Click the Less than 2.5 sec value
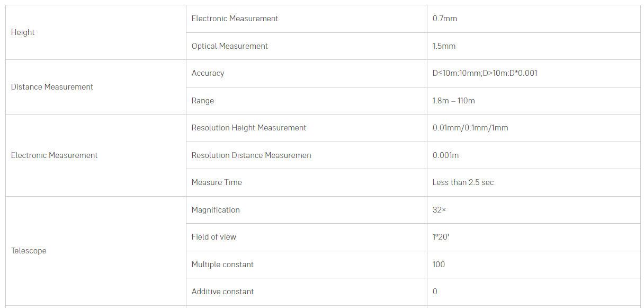 pyautogui.click(x=463, y=182)
